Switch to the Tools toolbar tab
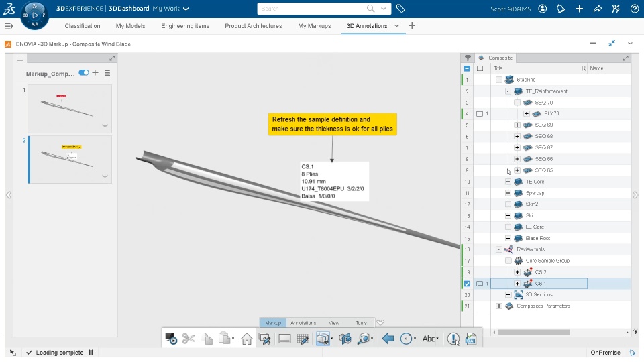The width and height of the screenshot is (644, 362). (x=361, y=323)
